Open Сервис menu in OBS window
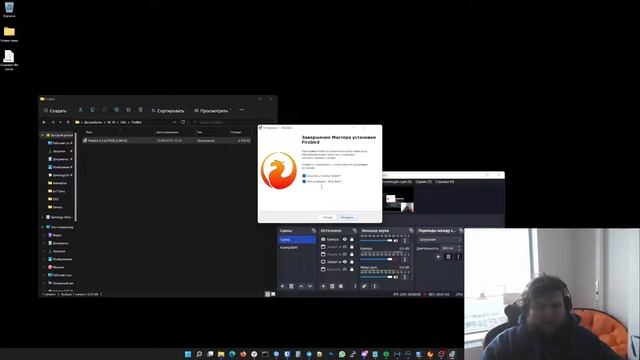The width and height of the screenshot is (640, 360). [x=423, y=182]
